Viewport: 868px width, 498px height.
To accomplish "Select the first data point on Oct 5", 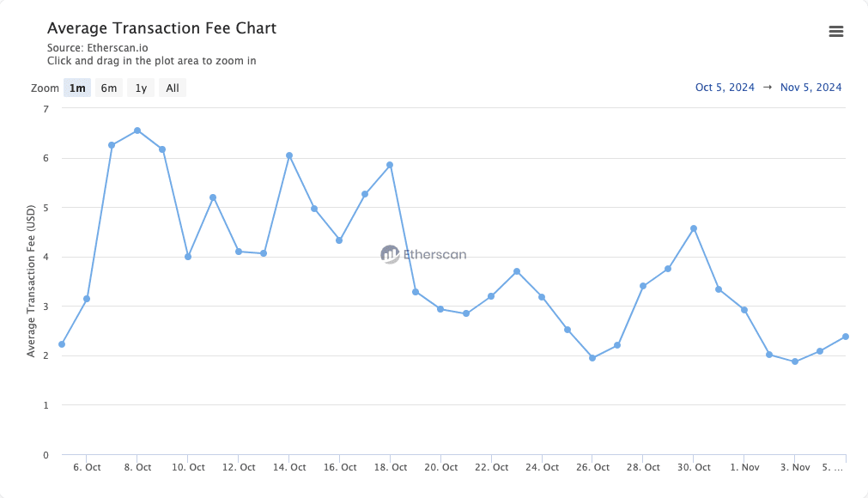I will tap(62, 344).
